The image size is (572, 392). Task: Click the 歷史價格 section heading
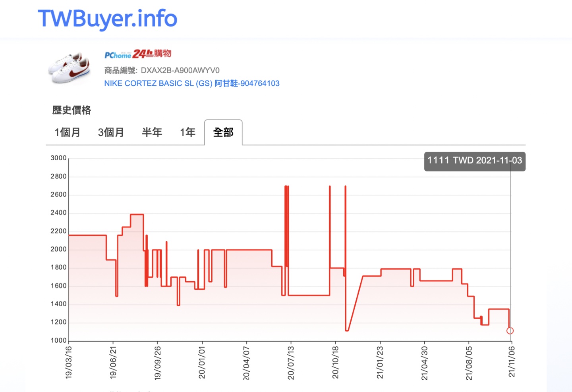(72, 110)
